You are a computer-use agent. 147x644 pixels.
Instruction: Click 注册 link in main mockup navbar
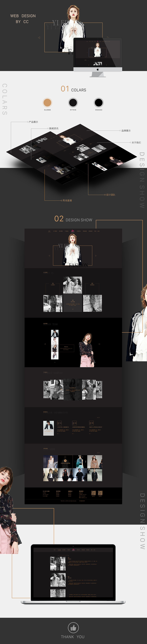tap(98, 231)
